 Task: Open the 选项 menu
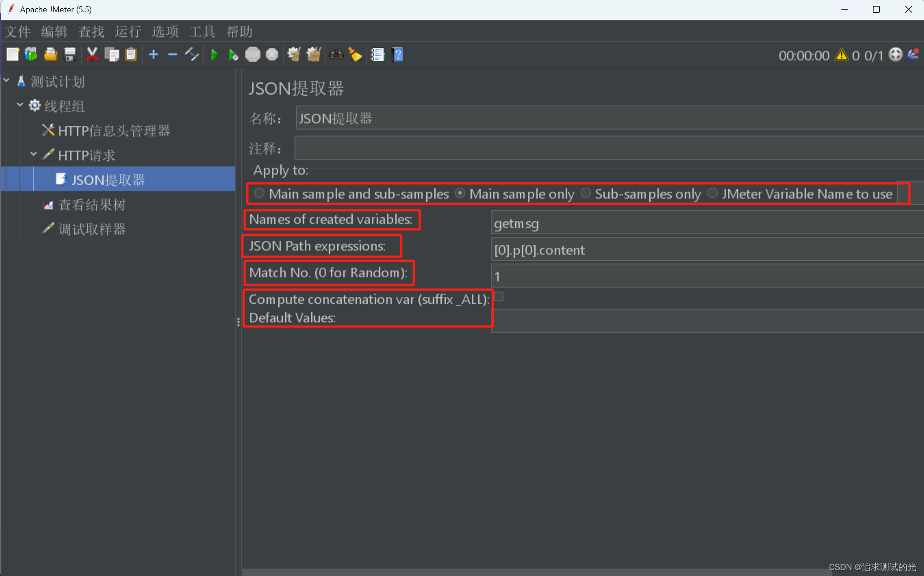[x=165, y=31]
